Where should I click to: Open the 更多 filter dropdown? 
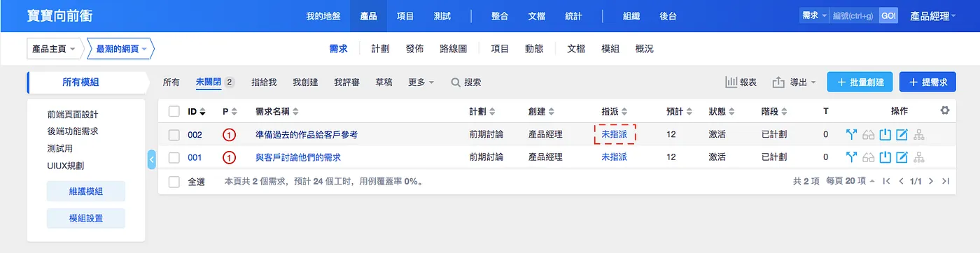coord(421,82)
